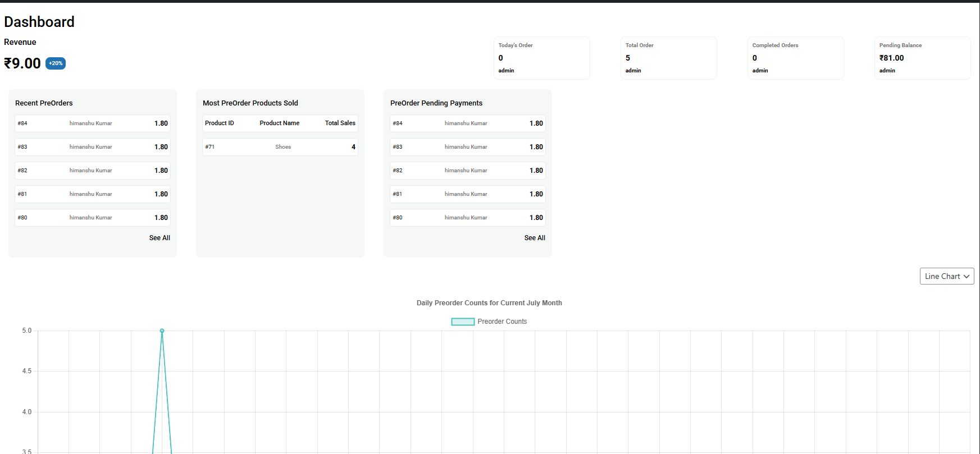The image size is (980, 454).
Task: Open the Today's Order stat card
Action: [x=541, y=58]
